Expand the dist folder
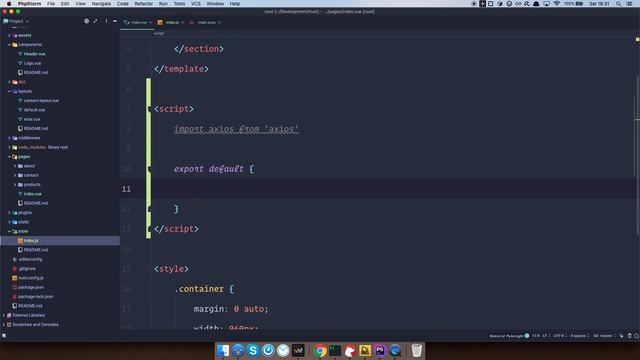The width and height of the screenshot is (640, 360). click(x=9, y=82)
